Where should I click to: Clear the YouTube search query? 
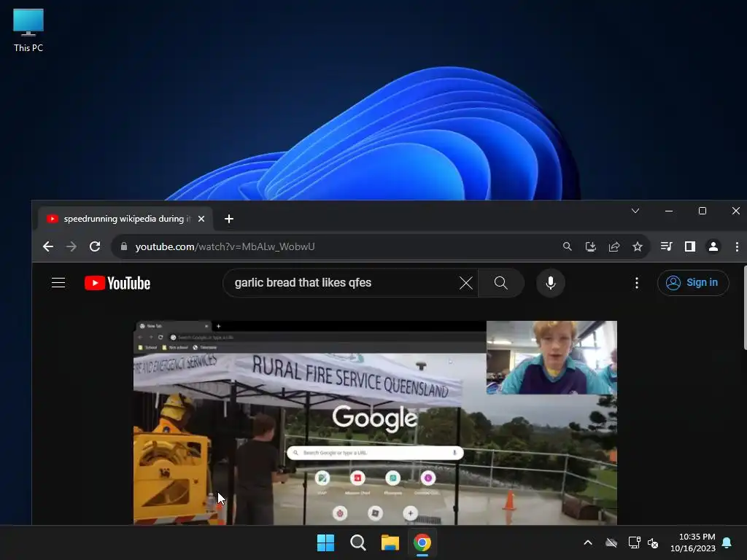pos(466,283)
